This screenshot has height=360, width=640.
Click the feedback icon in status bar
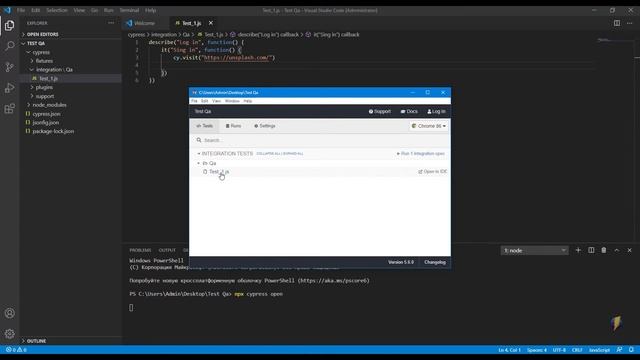click(x=619, y=350)
